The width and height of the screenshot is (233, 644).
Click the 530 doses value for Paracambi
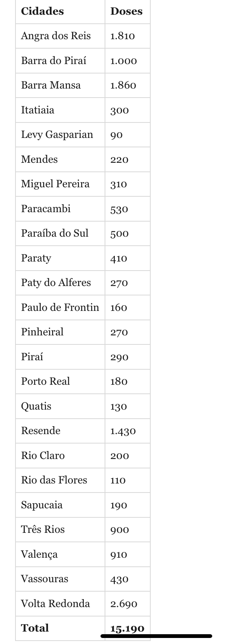(119, 209)
